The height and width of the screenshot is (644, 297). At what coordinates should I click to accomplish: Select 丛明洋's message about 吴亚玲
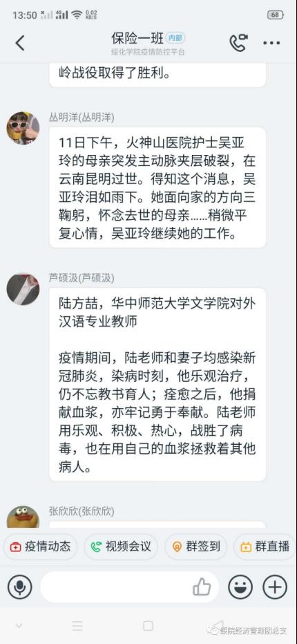(x=157, y=187)
